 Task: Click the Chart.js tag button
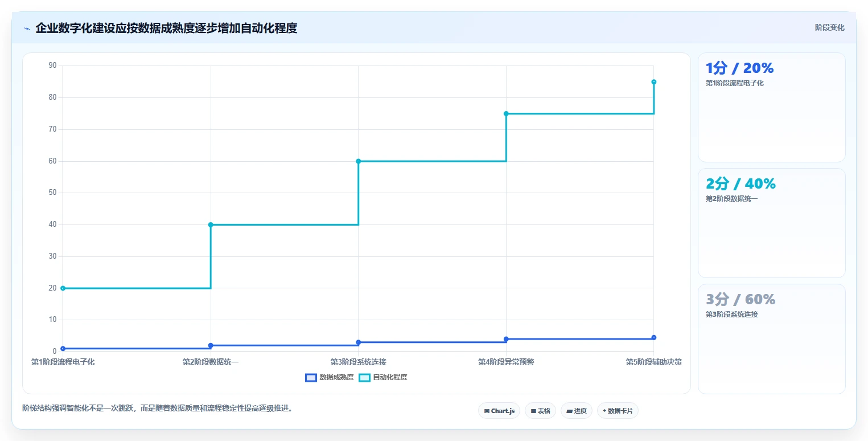499,411
